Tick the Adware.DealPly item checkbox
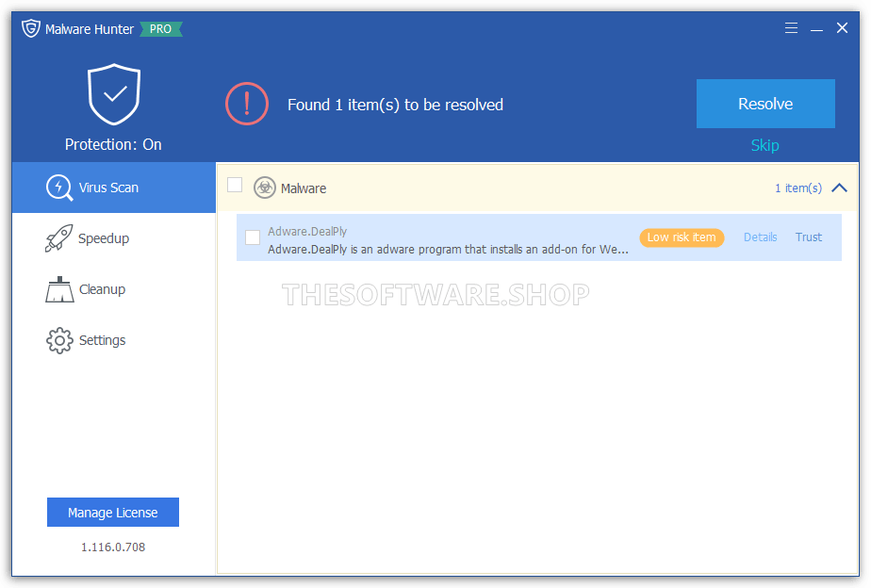Viewport: 871px width, 588px height. click(253, 237)
